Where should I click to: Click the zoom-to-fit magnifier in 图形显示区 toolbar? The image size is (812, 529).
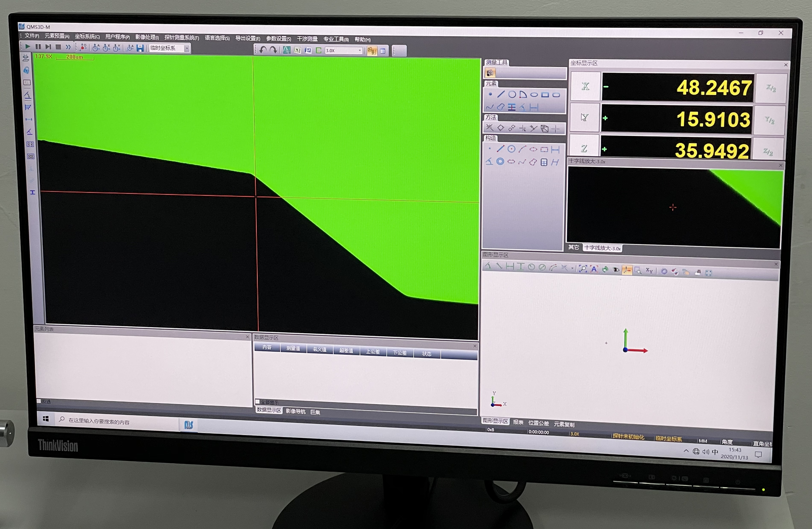point(583,269)
